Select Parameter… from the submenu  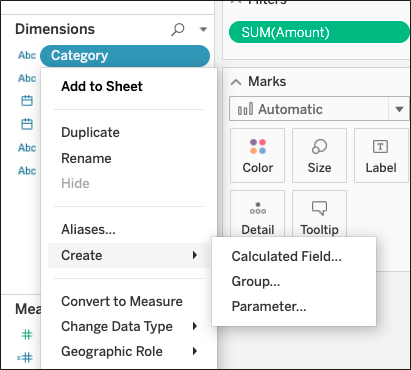tap(269, 306)
